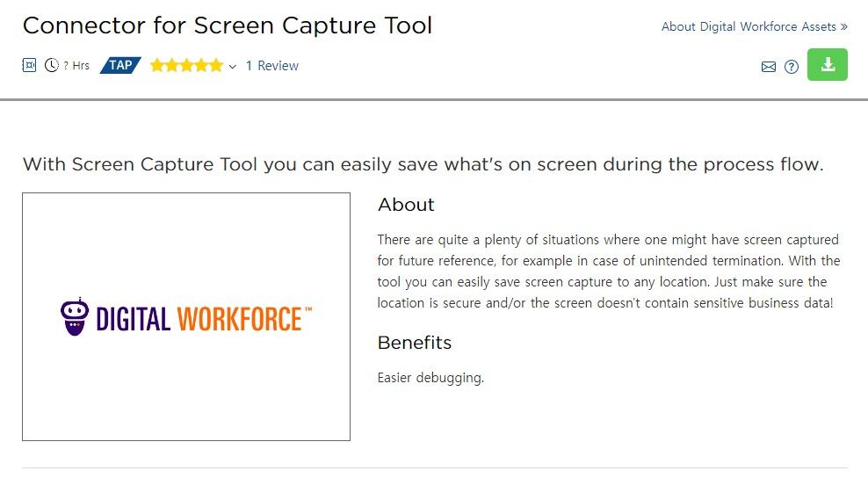The height and width of the screenshot is (478, 868).
Task: Open the envelope email icon
Action: (769, 67)
